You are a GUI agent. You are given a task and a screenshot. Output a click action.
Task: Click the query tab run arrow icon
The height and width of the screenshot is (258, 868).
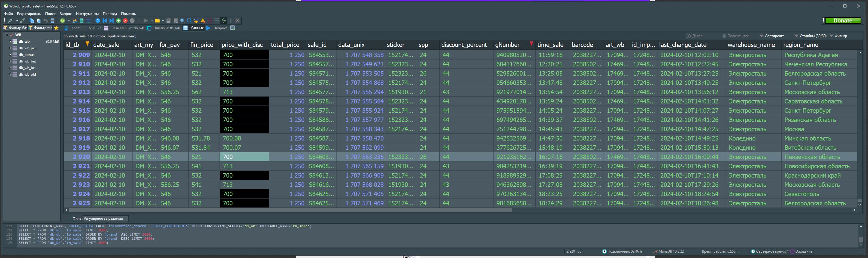pos(208,28)
